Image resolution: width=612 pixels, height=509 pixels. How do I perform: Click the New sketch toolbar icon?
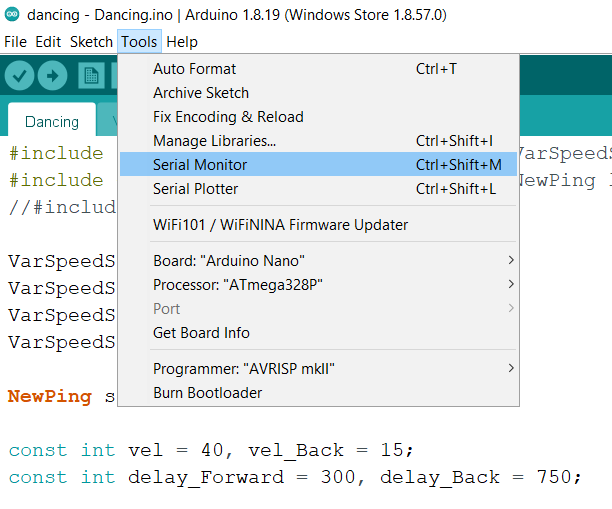[91, 76]
